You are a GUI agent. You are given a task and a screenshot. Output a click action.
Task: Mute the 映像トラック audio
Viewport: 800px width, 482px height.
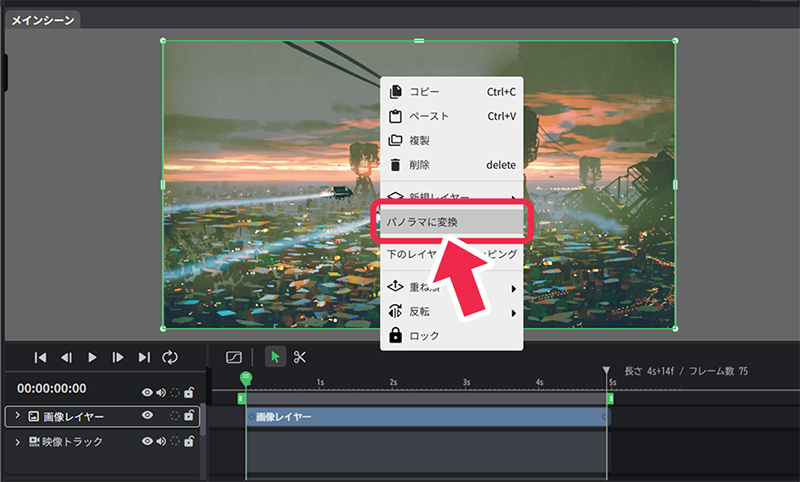[x=161, y=441]
